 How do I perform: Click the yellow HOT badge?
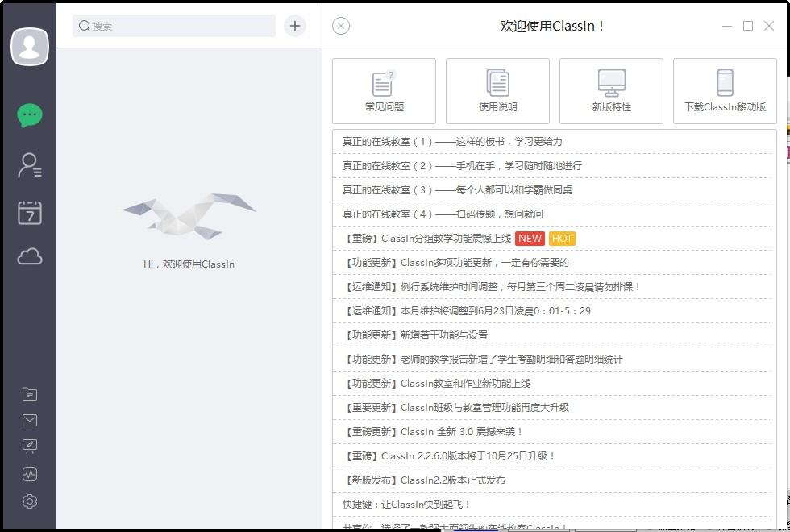[562, 239]
